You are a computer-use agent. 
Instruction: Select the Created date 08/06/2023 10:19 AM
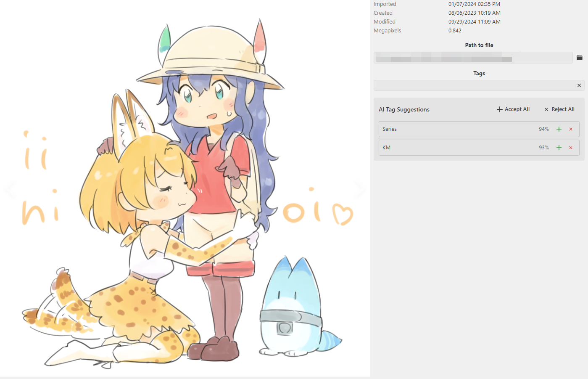tap(475, 13)
